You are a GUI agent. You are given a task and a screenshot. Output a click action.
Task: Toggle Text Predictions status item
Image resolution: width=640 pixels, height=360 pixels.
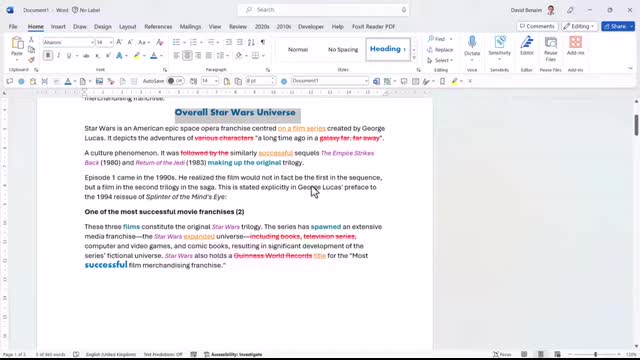(163, 354)
